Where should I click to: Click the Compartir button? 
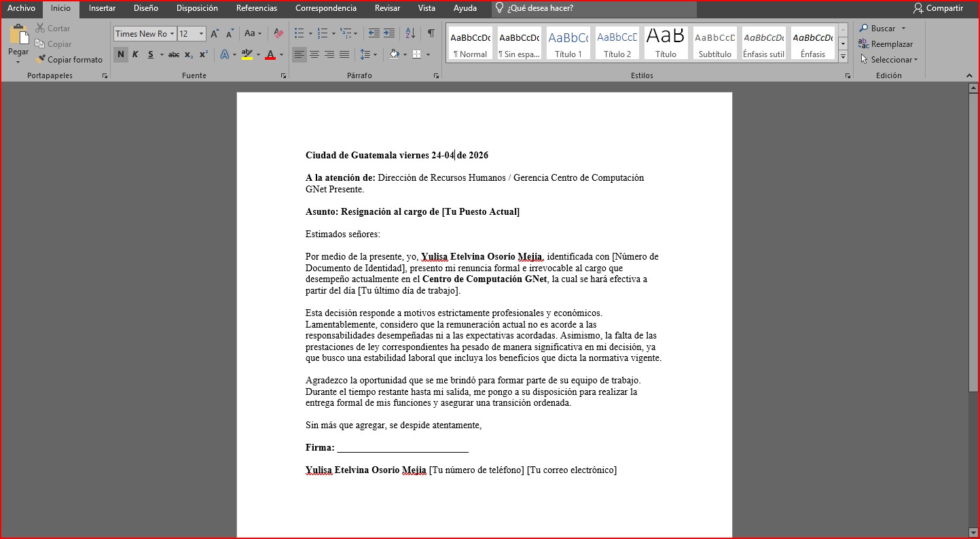[939, 8]
